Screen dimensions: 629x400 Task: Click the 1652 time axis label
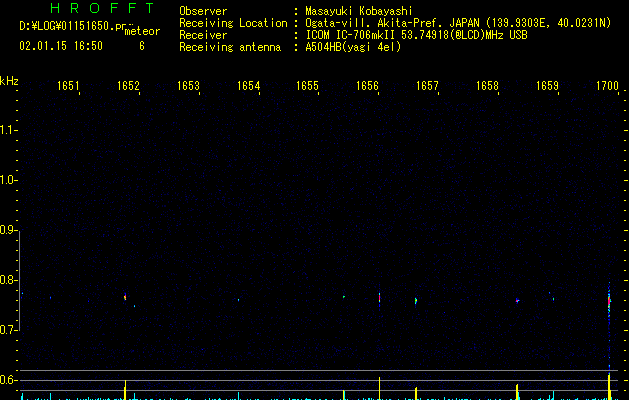point(128,85)
